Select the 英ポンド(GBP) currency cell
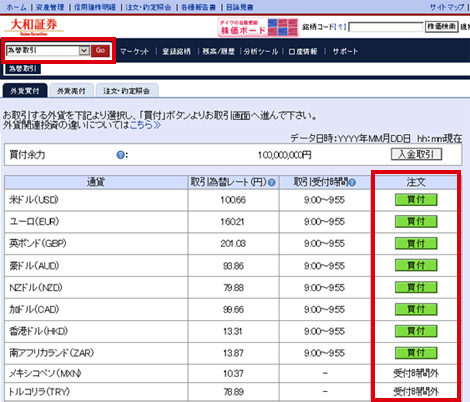 coord(96,244)
